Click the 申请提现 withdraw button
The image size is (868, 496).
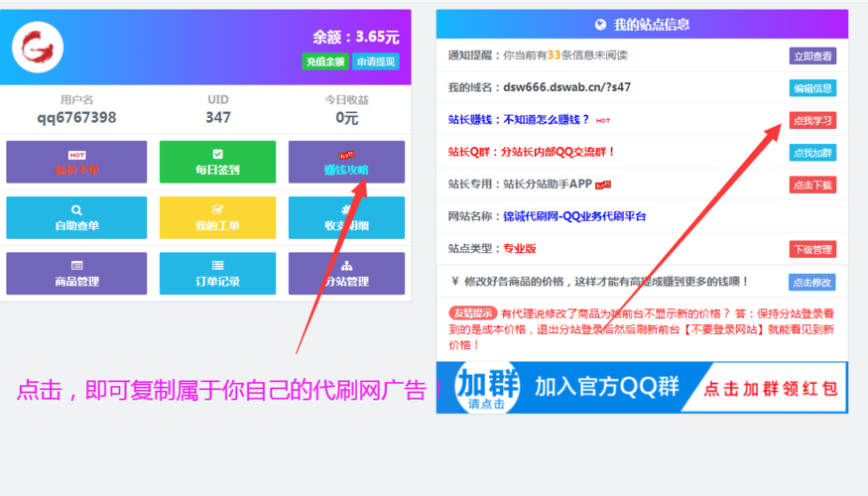point(376,62)
